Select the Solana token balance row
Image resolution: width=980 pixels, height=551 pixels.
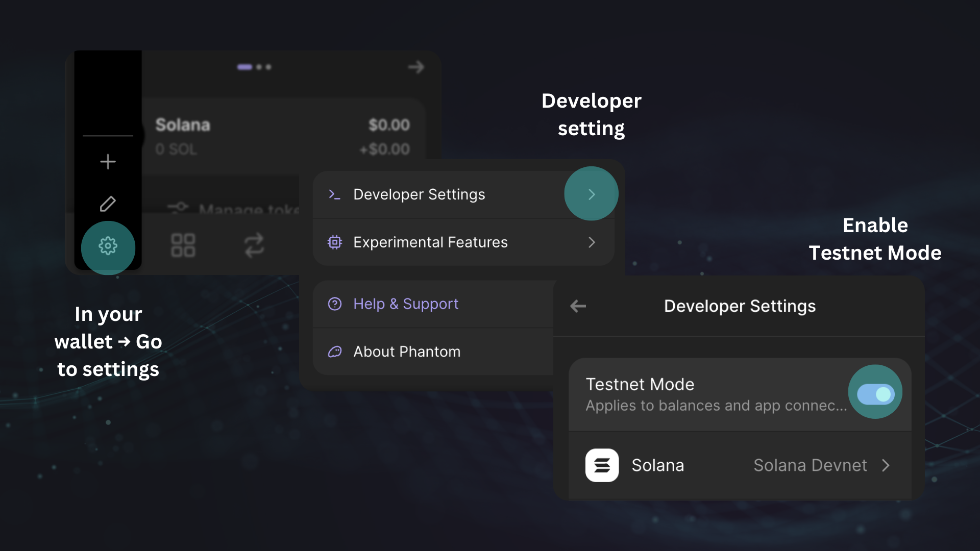click(282, 136)
